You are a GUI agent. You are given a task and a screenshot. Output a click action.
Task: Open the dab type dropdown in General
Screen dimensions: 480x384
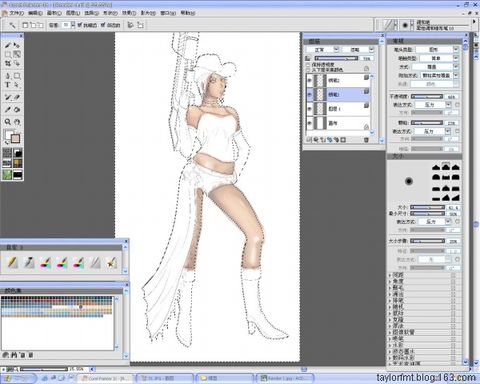[x=437, y=49]
